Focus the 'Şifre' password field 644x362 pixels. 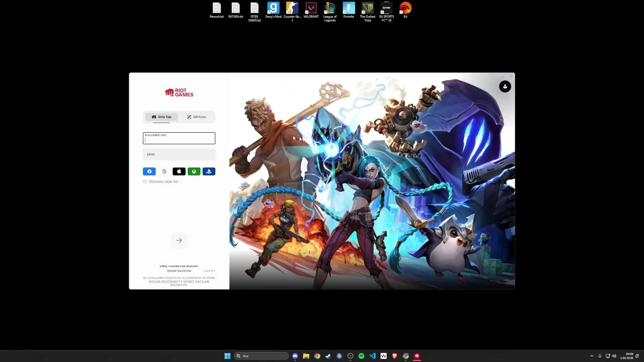click(x=179, y=154)
